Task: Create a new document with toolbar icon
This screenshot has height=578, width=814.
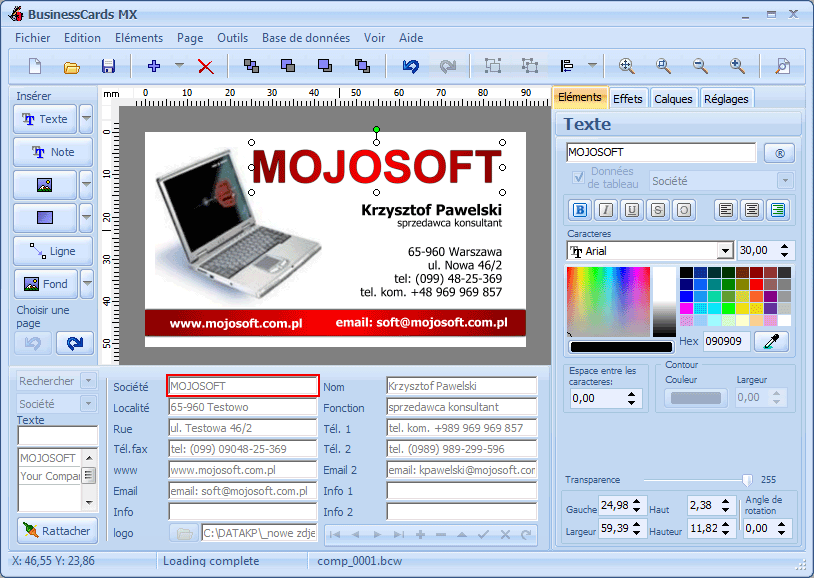Action: click(x=35, y=66)
